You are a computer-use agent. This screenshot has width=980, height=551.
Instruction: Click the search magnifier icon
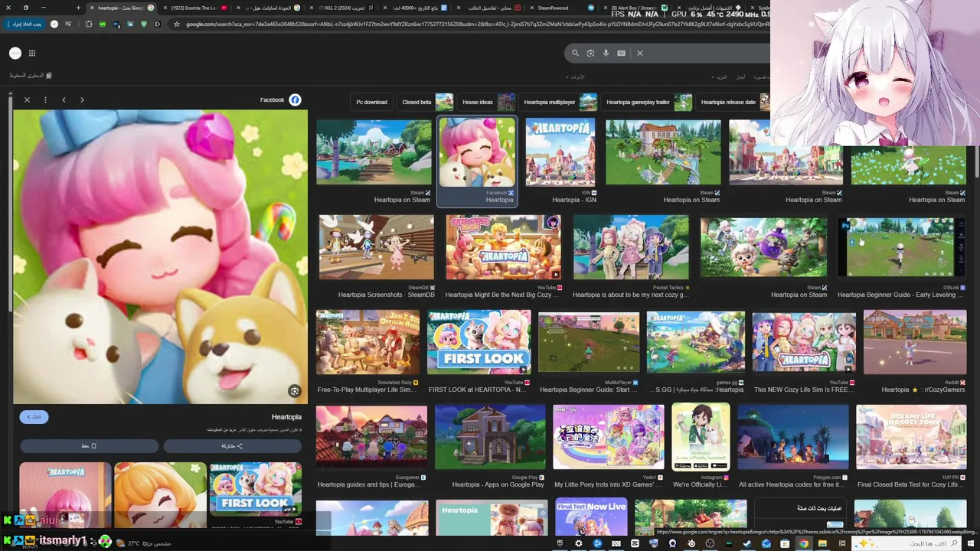[x=575, y=53]
